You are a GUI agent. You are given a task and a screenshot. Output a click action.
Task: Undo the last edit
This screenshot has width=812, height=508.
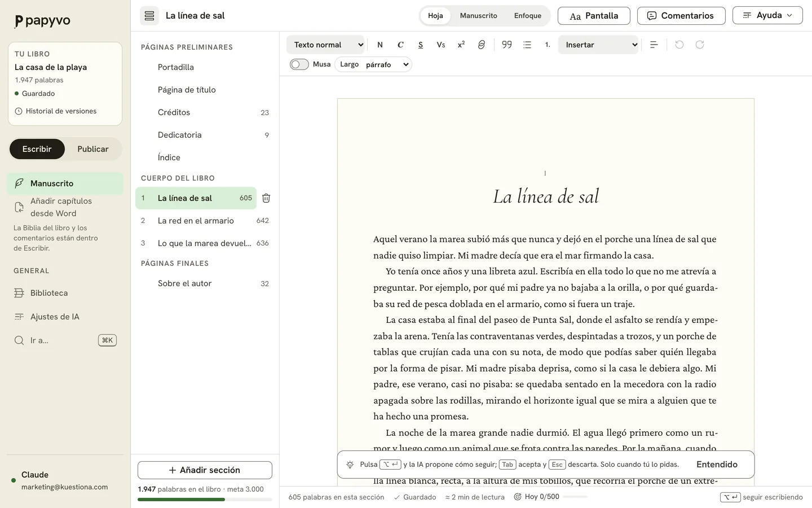pos(679,45)
